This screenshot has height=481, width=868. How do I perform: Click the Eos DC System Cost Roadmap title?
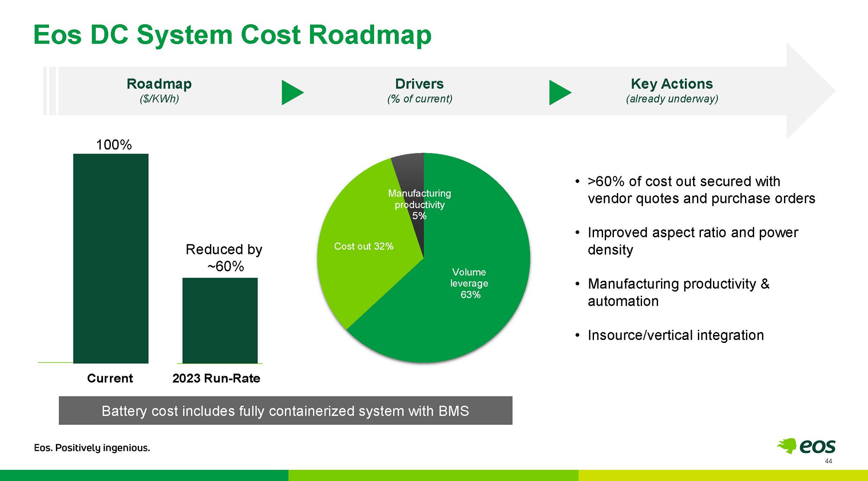point(232,35)
